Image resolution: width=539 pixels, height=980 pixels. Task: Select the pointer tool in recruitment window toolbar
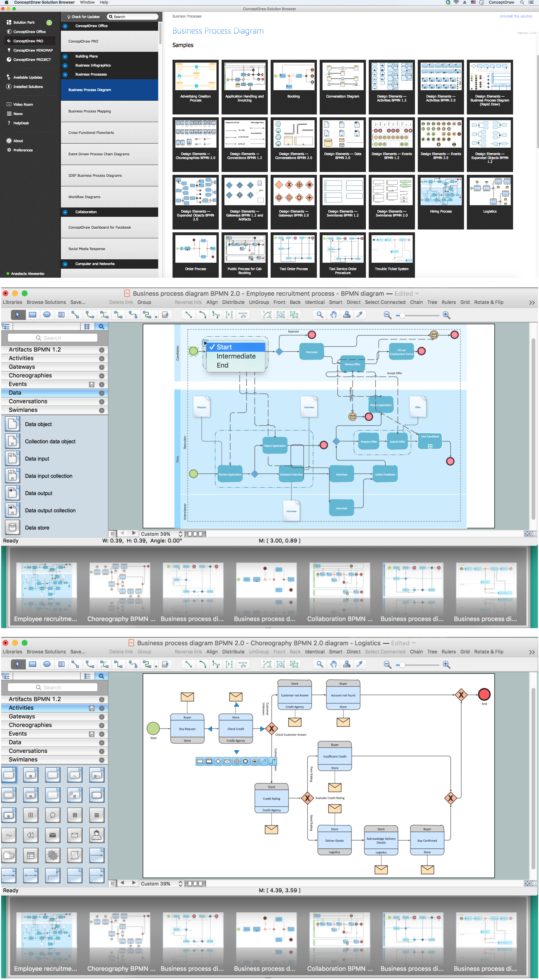pos(17,315)
